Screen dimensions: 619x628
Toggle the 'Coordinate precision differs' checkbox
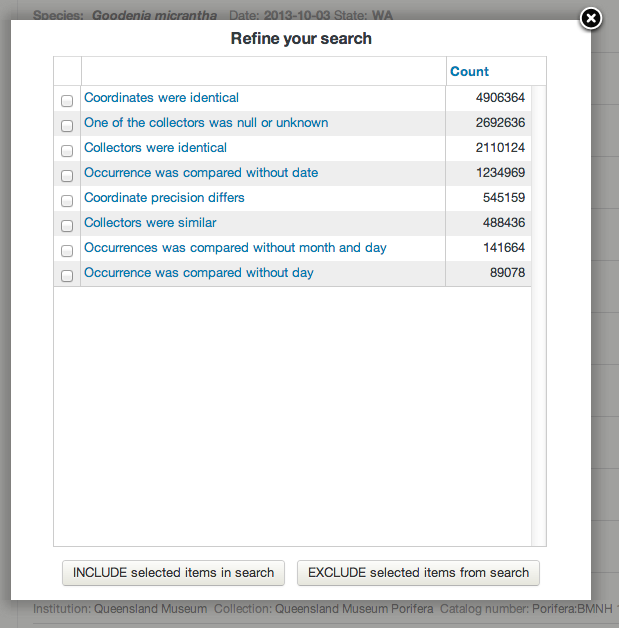(x=67, y=201)
